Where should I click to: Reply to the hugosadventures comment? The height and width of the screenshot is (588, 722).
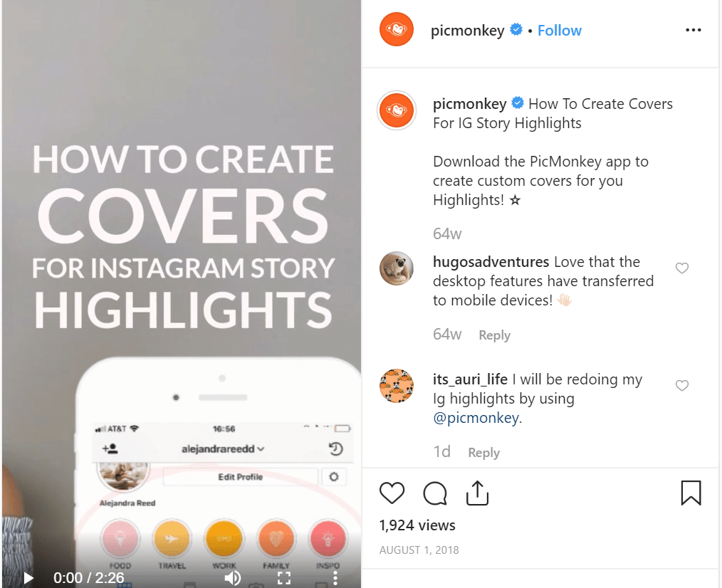pos(495,335)
